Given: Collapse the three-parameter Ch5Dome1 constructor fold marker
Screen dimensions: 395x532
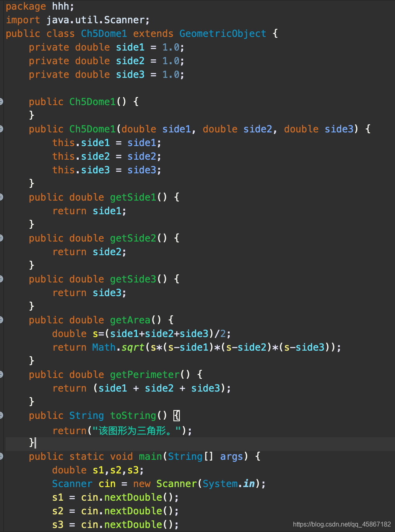Looking at the screenshot, I should (1, 129).
